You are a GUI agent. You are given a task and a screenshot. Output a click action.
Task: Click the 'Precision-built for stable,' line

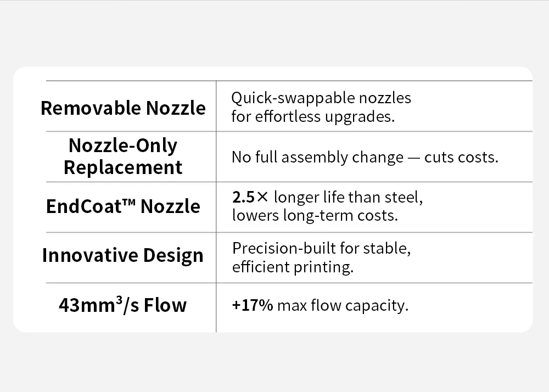322,248
